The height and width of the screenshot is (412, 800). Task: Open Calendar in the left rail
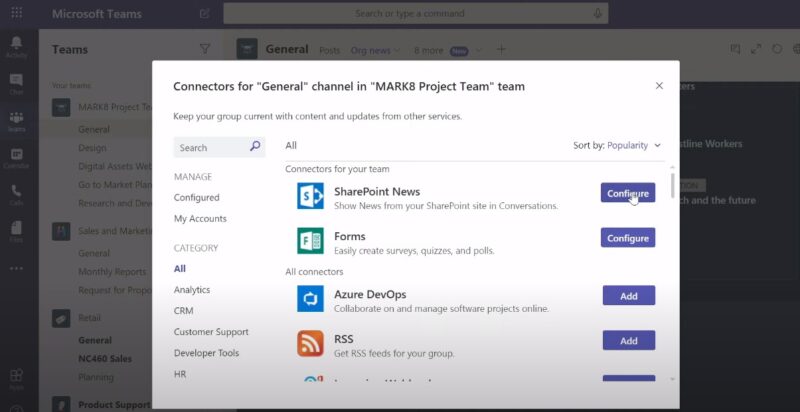[x=16, y=158]
